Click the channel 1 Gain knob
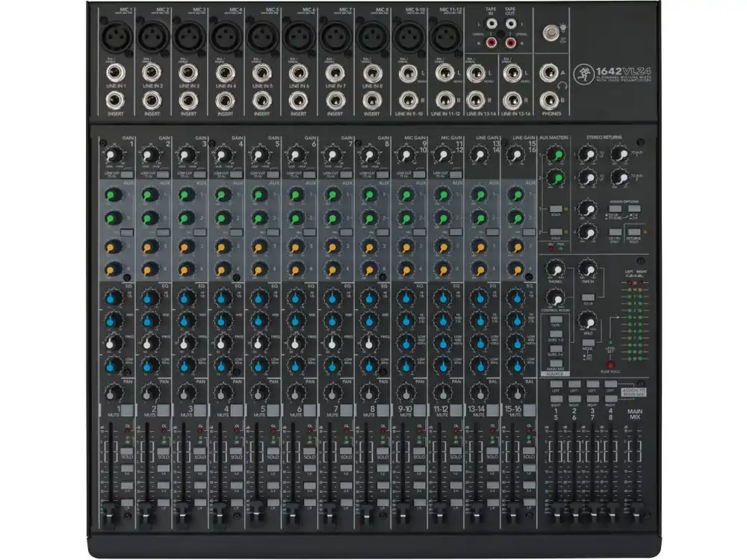The image size is (747, 560). [x=111, y=155]
